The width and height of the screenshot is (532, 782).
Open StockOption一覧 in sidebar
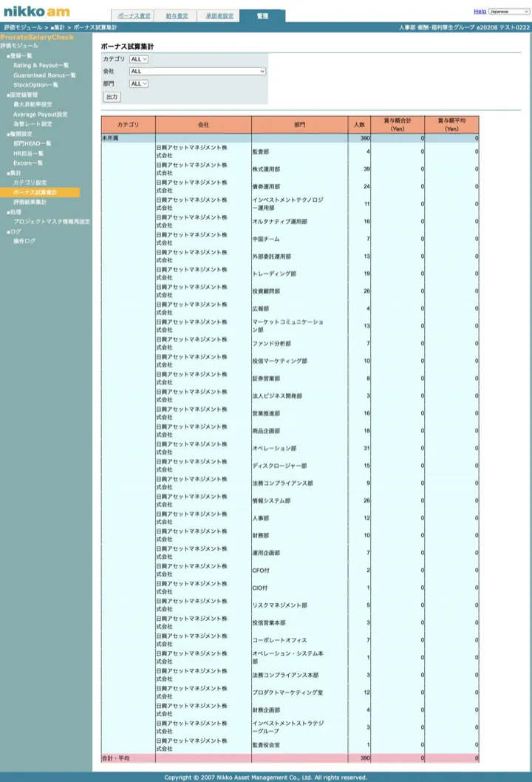coord(35,85)
